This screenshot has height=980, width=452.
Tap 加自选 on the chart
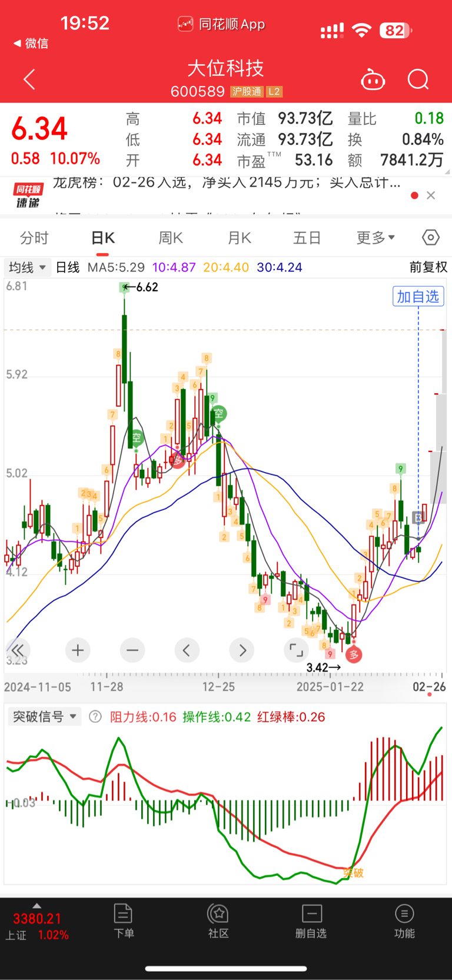[x=418, y=296]
